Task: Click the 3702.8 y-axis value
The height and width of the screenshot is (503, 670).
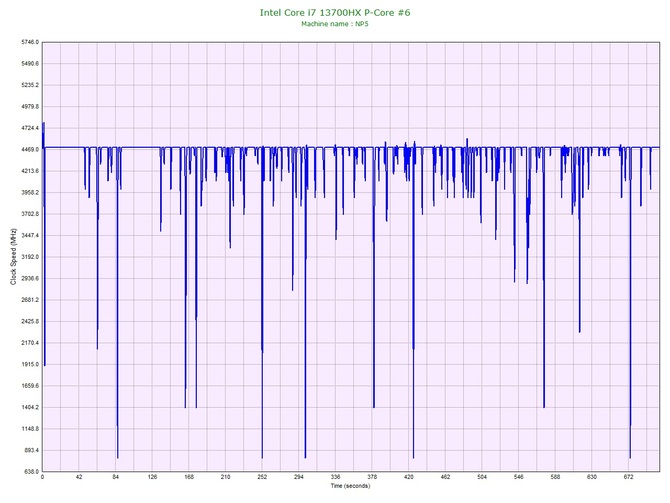Action: coord(30,214)
